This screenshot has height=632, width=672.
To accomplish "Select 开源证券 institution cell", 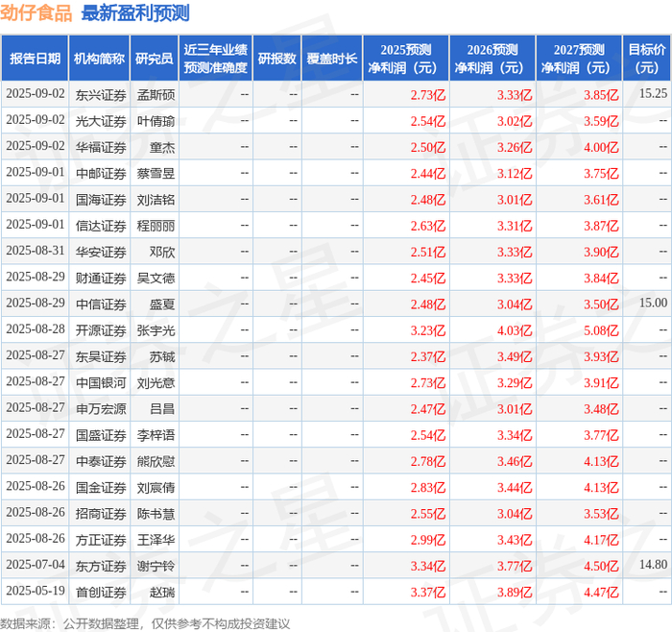I will tap(101, 330).
